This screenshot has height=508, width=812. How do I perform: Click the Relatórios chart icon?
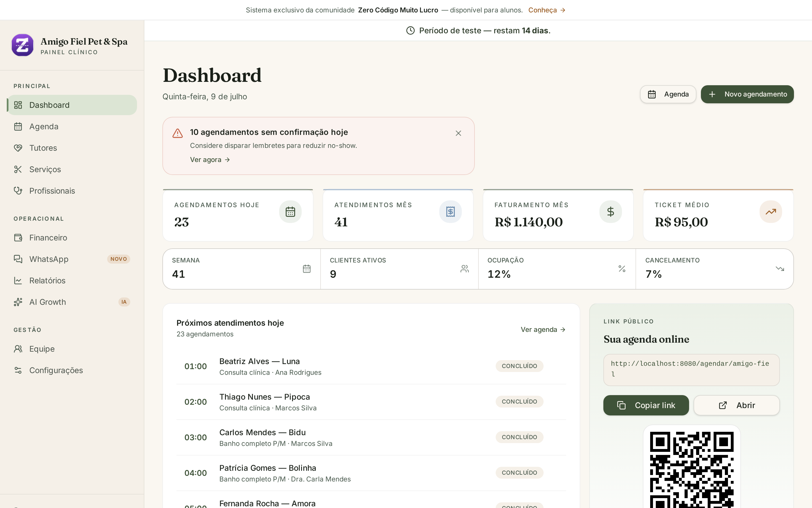click(x=18, y=281)
